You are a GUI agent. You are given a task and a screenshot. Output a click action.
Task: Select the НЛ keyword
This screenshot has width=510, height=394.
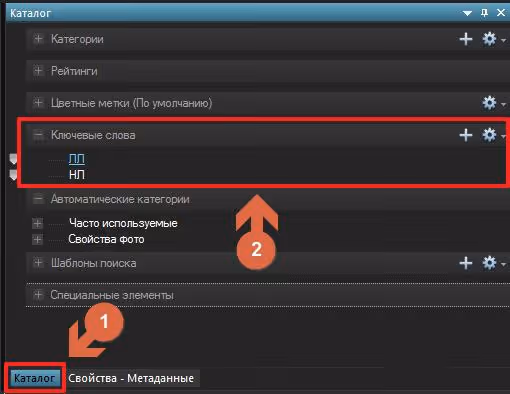coord(77,174)
